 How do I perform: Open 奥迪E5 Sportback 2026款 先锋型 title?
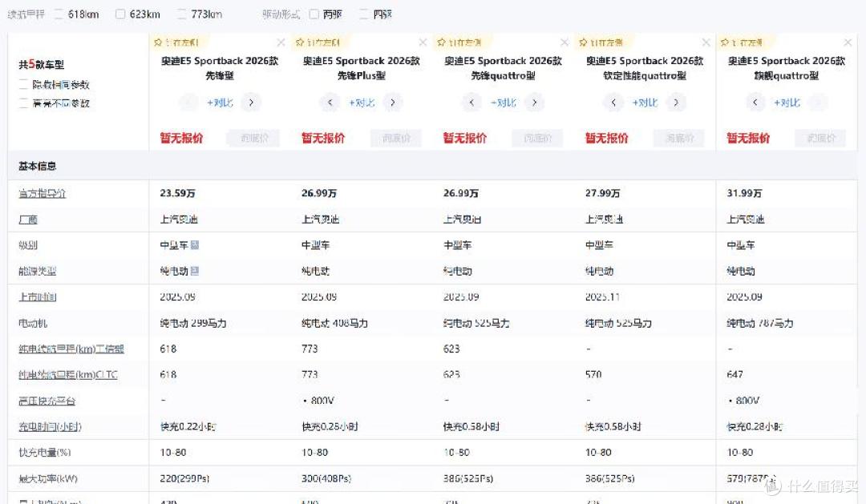pyautogui.click(x=220, y=68)
